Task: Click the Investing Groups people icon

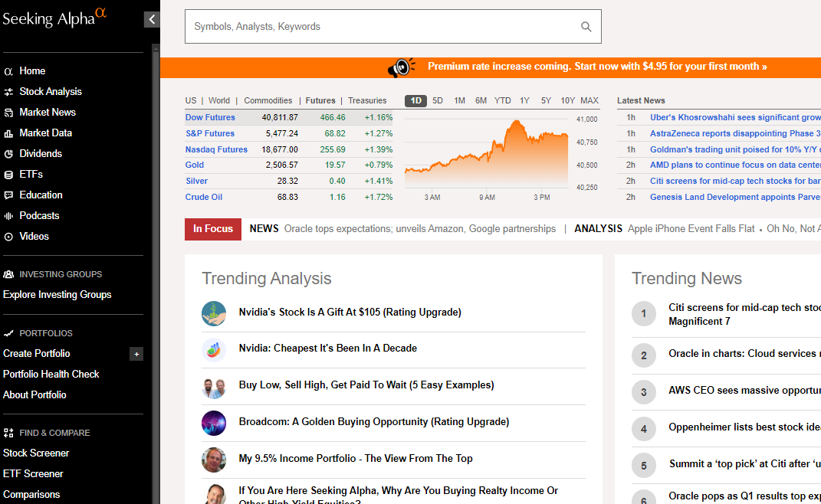Action: 8,274
